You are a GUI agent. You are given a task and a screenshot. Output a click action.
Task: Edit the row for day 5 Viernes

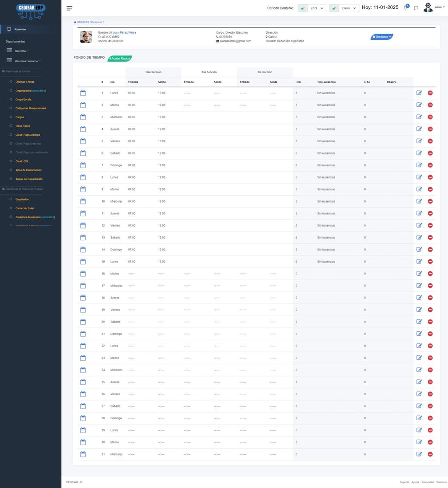[419, 141]
